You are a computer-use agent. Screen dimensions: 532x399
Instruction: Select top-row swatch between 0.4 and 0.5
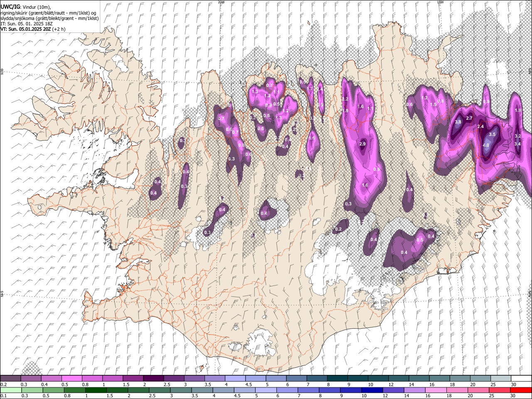pos(52,378)
